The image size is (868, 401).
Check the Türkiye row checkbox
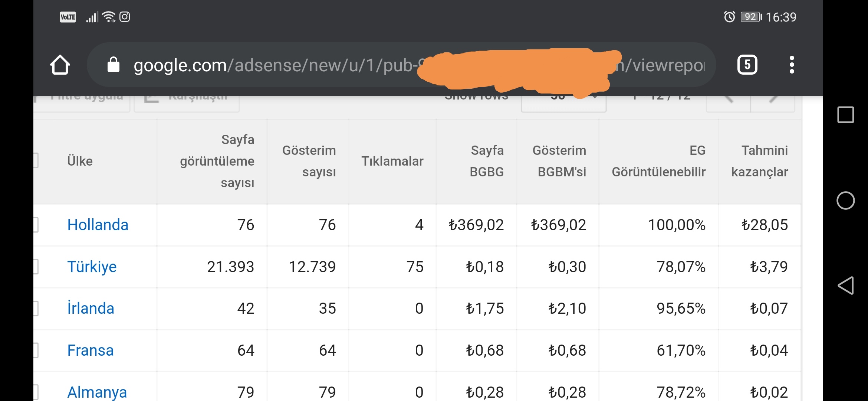pyautogui.click(x=36, y=267)
